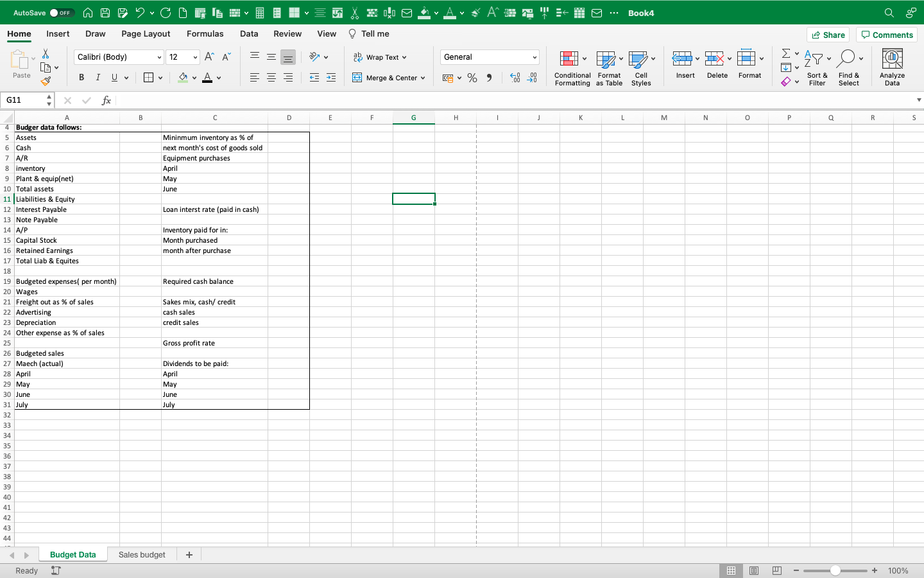Open the more commands ellipsis
Screen dimensions: 924x578
(x=614, y=13)
